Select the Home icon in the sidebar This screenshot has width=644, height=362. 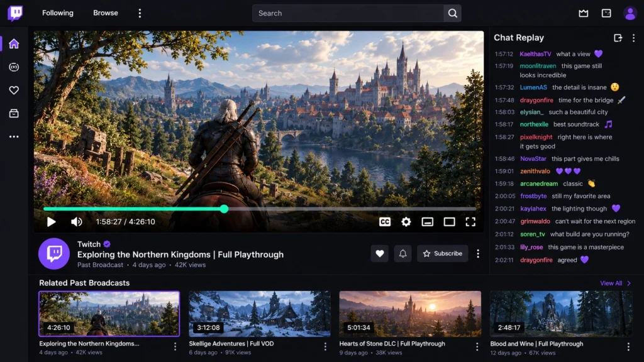click(14, 43)
